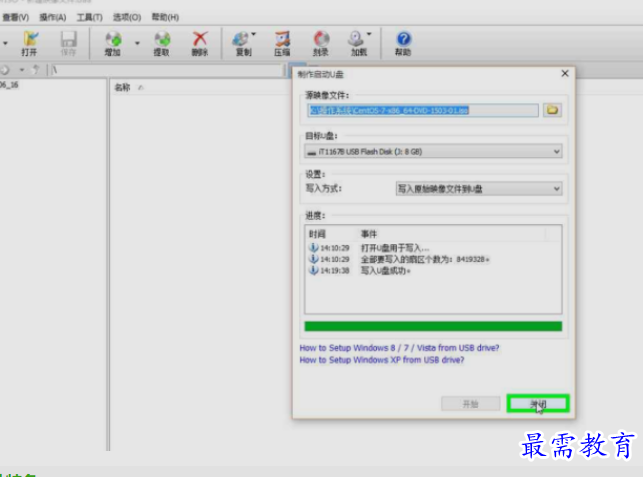Image resolution: width=643 pixels, height=477 pixels.
Task: Click the 开始 (Start) button
Action: tap(470, 404)
